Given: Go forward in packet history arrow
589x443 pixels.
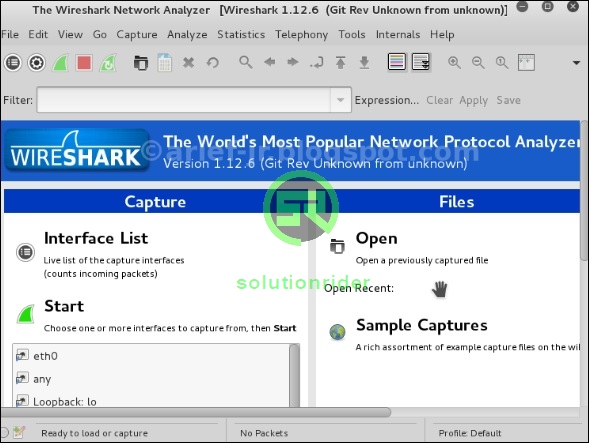Looking at the screenshot, I should tap(293, 62).
